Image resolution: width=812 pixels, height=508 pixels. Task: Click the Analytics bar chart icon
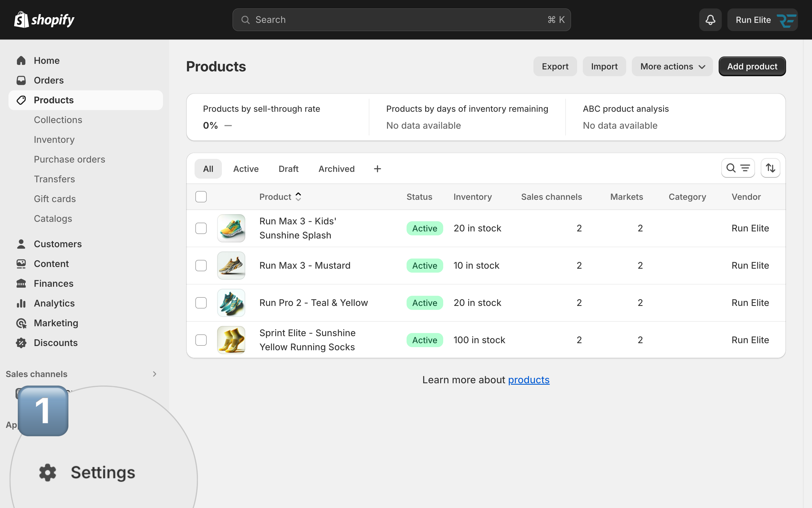(x=21, y=303)
